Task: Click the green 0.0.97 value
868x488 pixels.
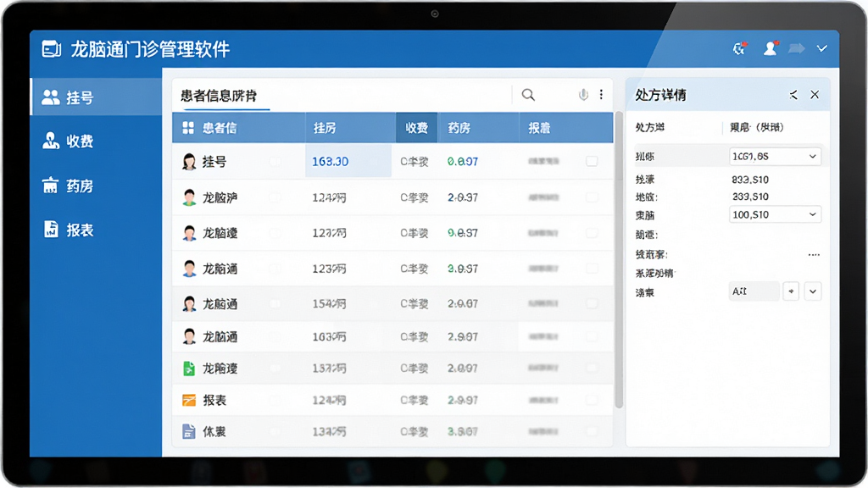Action: (x=462, y=162)
